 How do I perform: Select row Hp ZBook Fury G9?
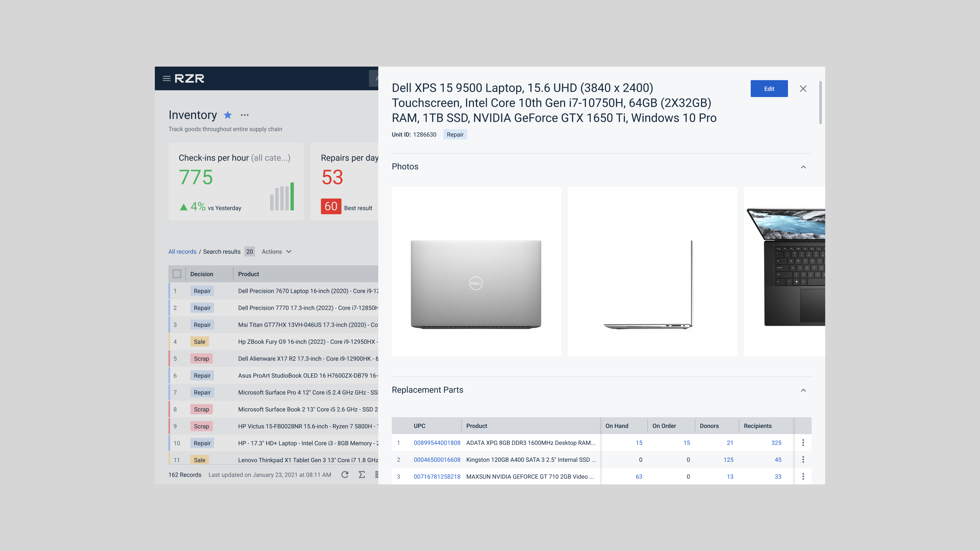[273, 341]
